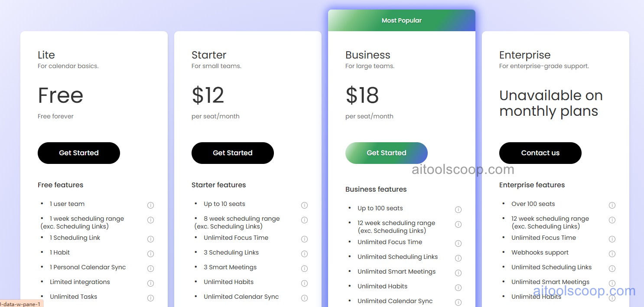Show details for Enterprise's "Over 100 seats"

pos(612,205)
